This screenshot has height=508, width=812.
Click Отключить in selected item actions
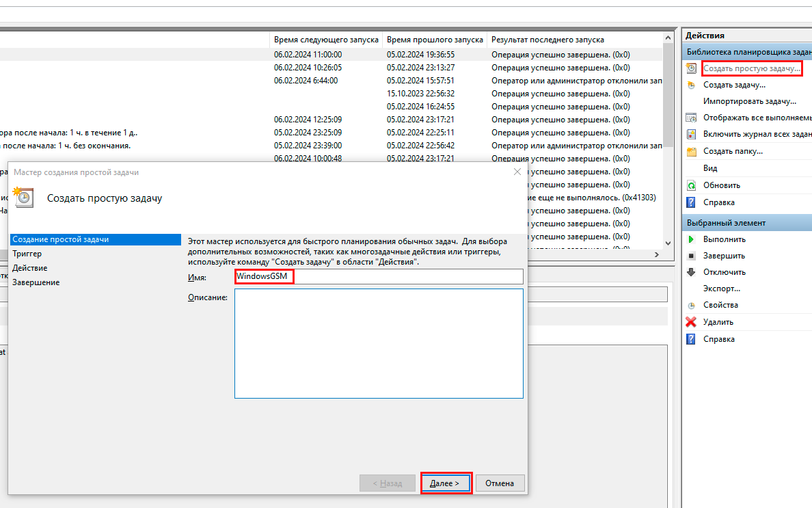[724, 272]
